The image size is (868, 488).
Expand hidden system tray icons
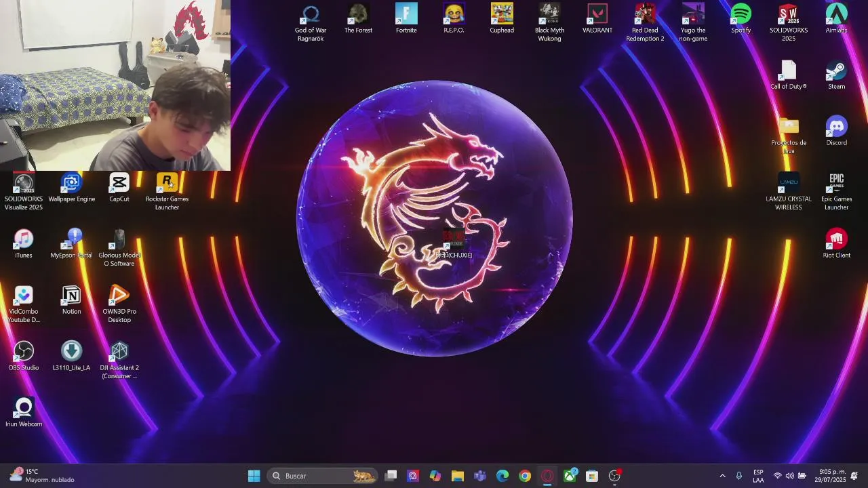(x=722, y=476)
